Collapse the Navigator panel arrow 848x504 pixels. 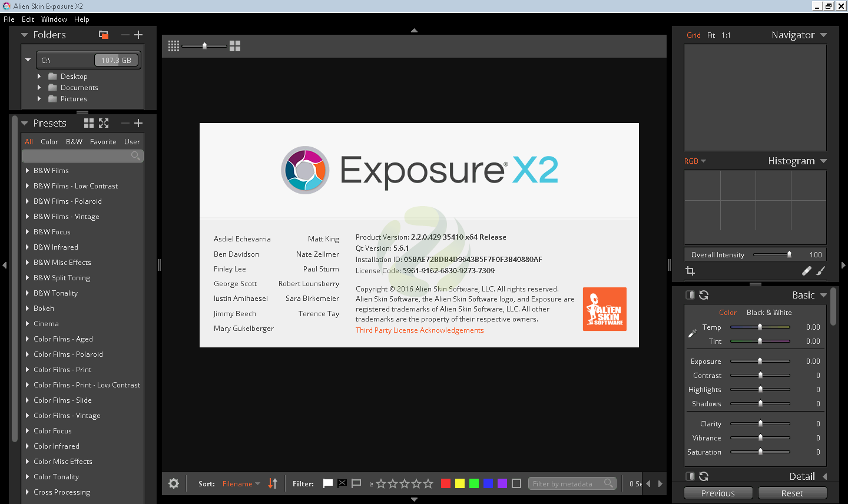823,35
